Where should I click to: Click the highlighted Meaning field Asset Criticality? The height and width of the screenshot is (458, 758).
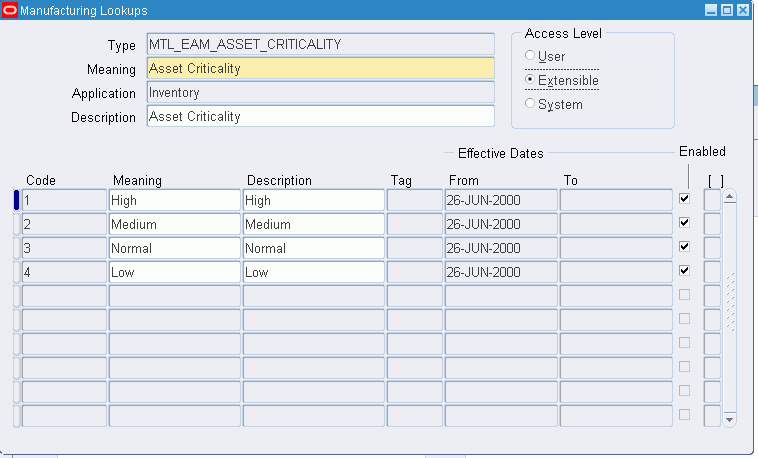tap(321, 68)
